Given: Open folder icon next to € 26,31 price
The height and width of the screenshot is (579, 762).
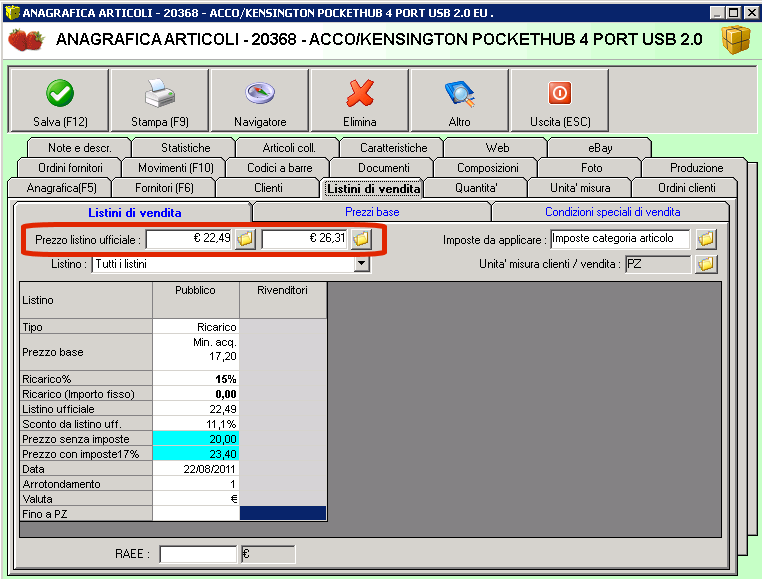Looking at the screenshot, I should (x=362, y=239).
